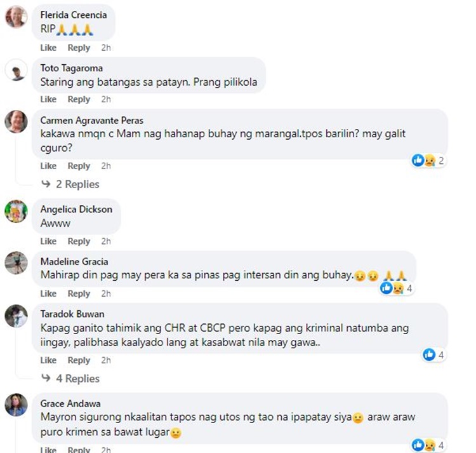
Task: Open the Taradok Buwan profile name
Action: coord(72,314)
